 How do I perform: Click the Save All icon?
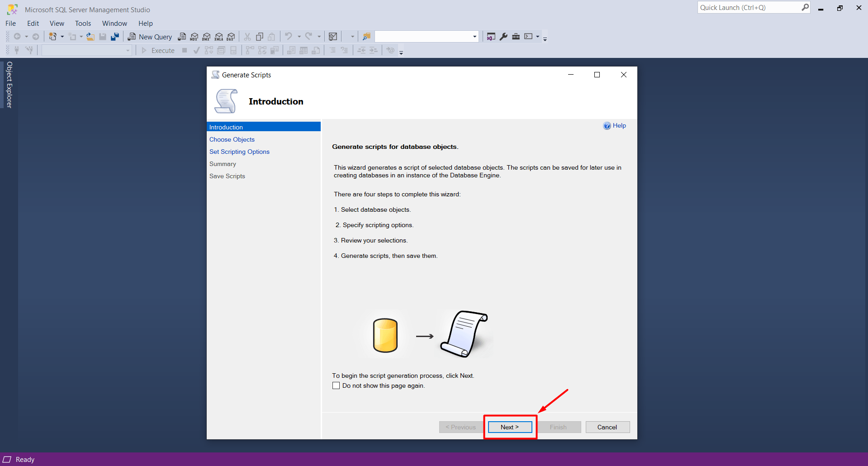point(115,37)
